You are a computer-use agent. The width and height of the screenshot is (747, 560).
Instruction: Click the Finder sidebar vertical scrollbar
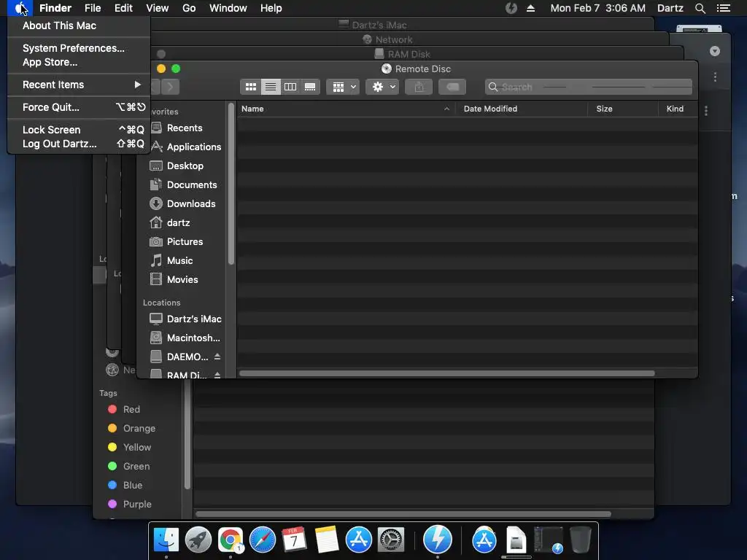[231, 184]
